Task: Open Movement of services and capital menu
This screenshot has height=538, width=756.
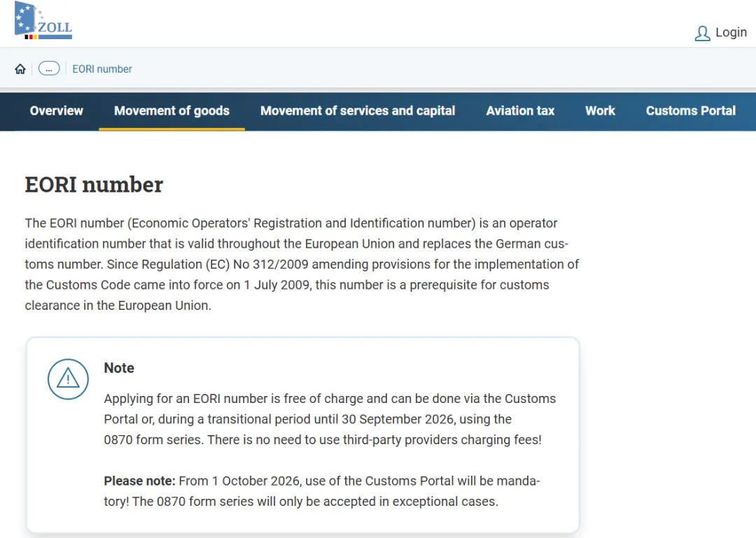Action: [358, 111]
